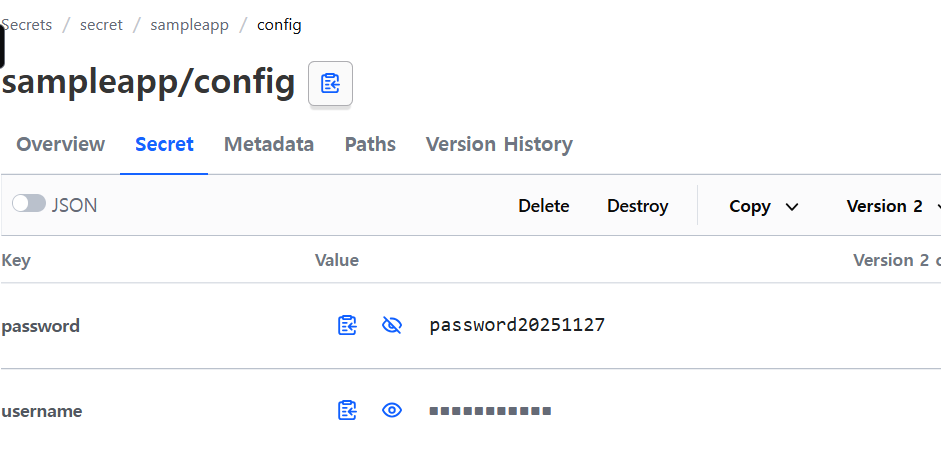The height and width of the screenshot is (453, 941).
Task: Toggle the JSON view switch
Action: (x=29, y=204)
